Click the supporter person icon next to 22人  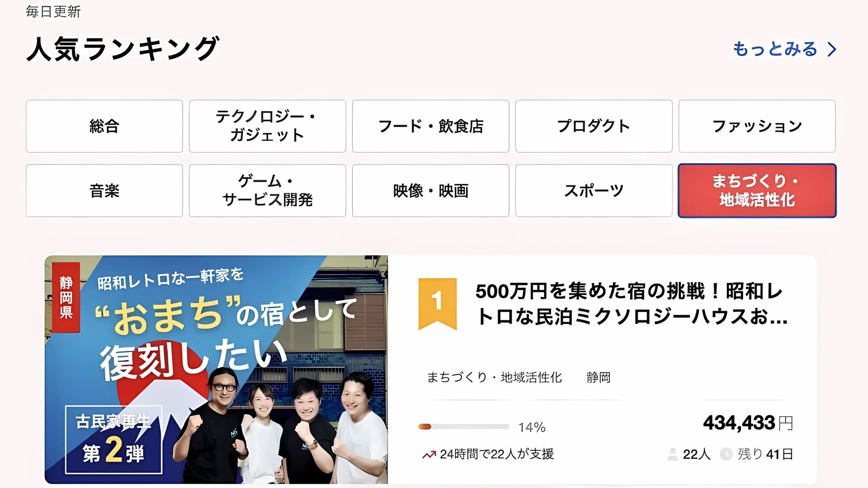[x=673, y=454]
